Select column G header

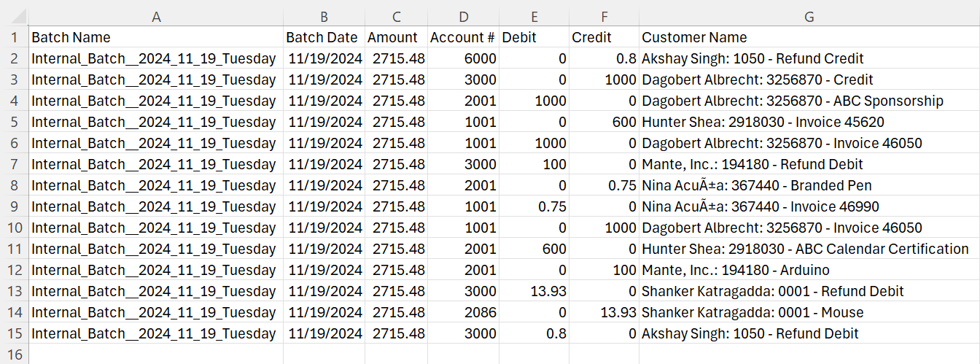click(x=809, y=16)
